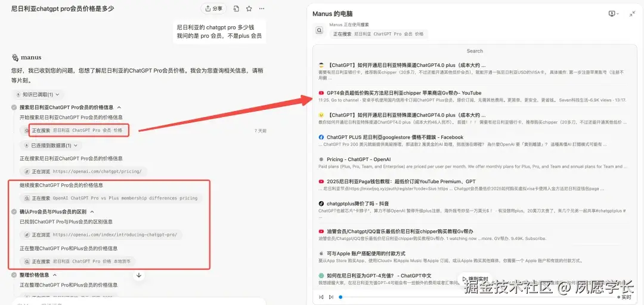Click the bolt icon in 已连接到数据源(1)

[x=26, y=146]
